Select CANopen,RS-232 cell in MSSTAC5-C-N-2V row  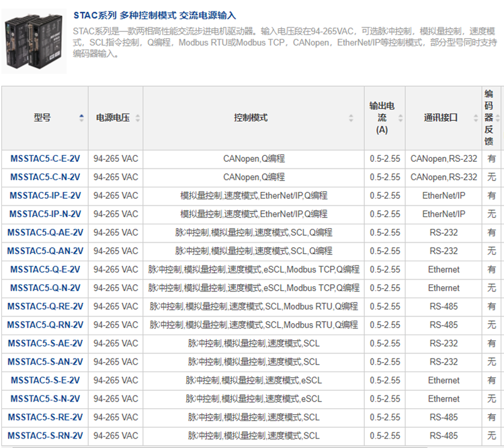click(x=444, y=177)
